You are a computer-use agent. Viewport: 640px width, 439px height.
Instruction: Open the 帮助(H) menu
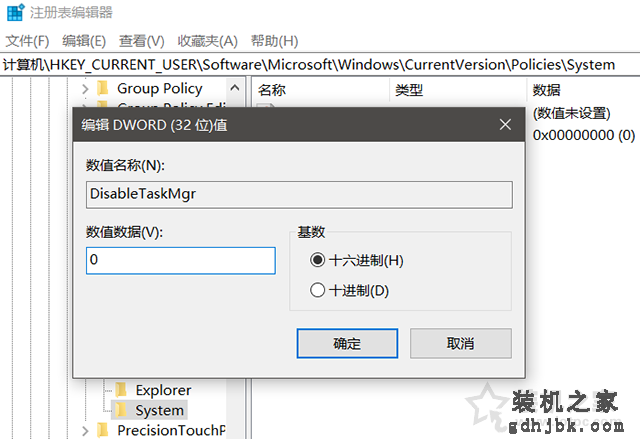tap(274, 41)
